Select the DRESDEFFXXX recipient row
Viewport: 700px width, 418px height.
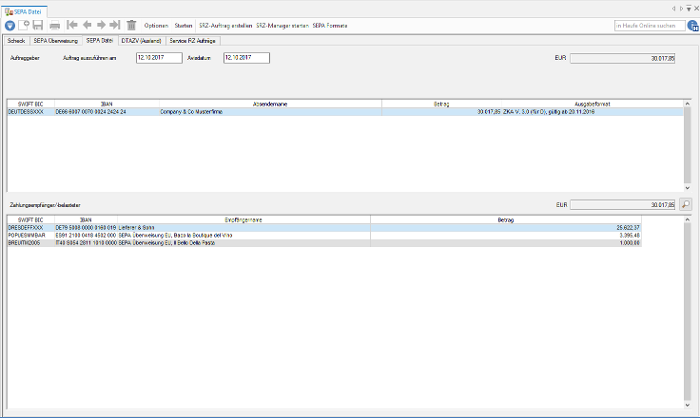(x=324, y=228)
